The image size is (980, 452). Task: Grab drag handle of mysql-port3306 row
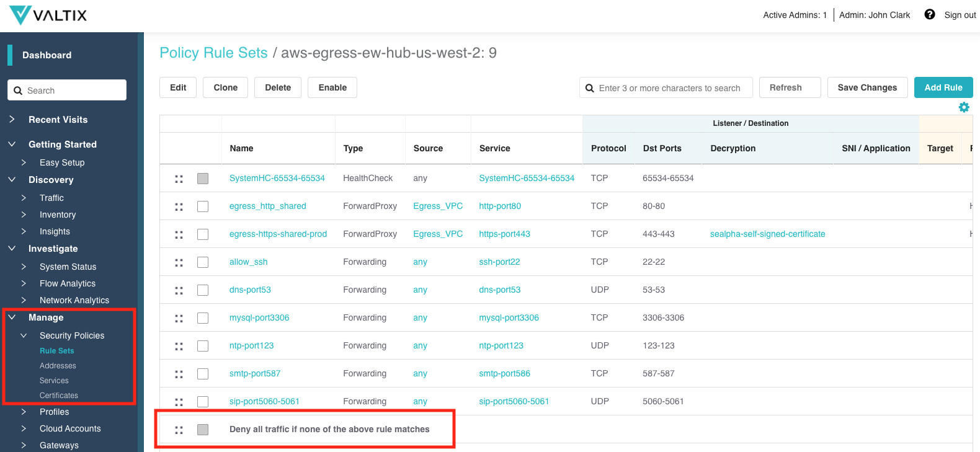(x=179, y=318)
